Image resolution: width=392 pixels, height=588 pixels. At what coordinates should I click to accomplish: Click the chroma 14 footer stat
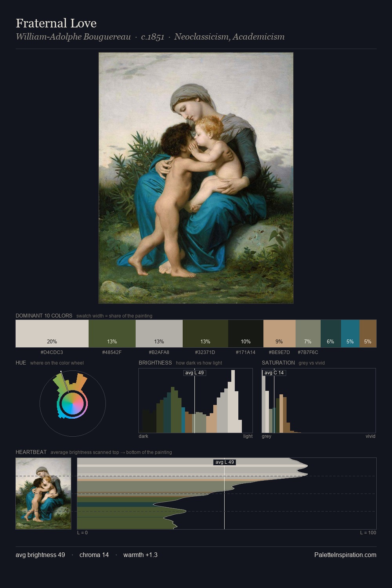click(x=94, y=555)
